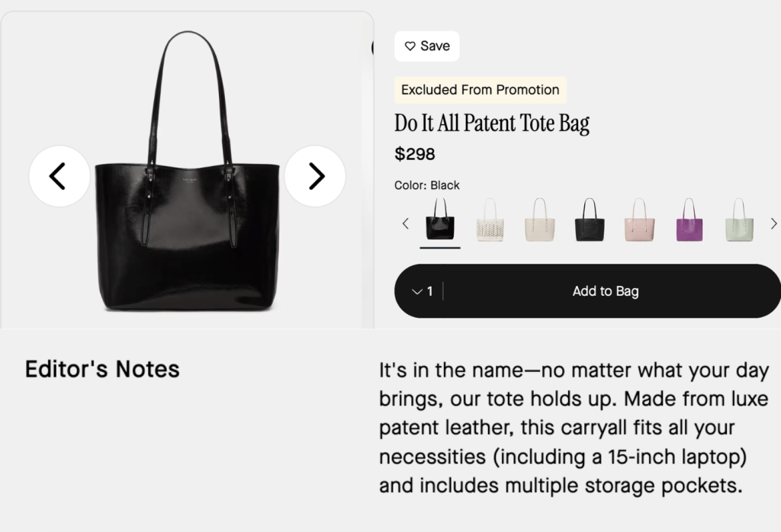781x532 pixels.
Task: Save the tote with the heart icon
Action: pos(426,46)
